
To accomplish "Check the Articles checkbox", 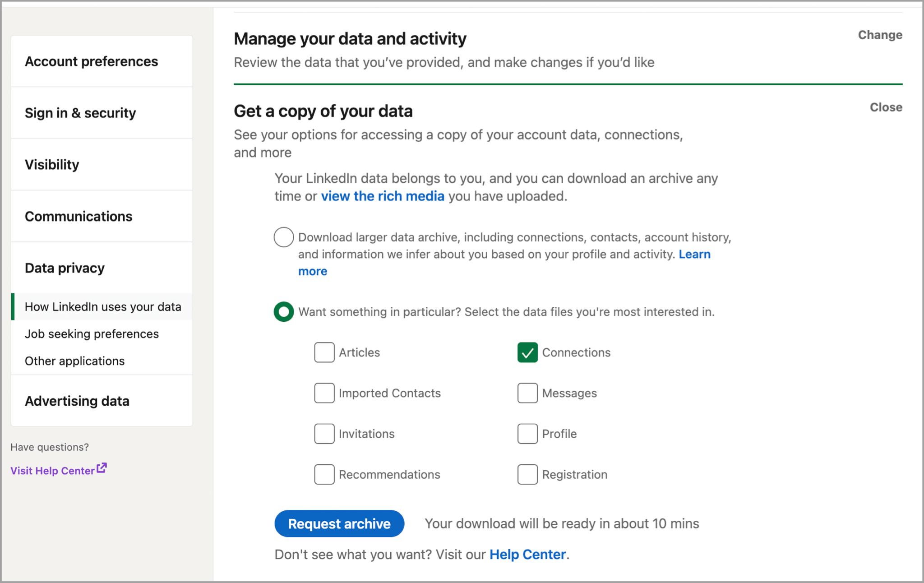I will [324, 352].
